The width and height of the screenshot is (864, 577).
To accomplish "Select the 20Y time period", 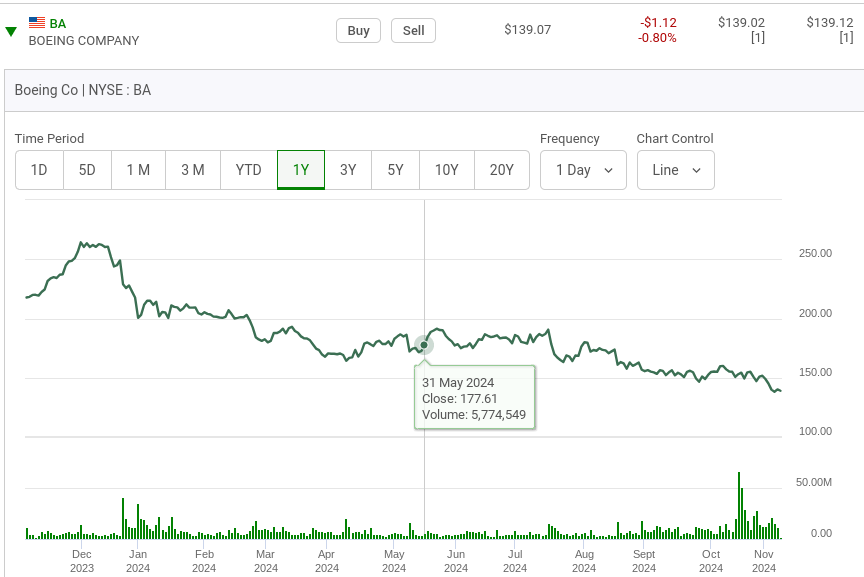I will (502, 170).
